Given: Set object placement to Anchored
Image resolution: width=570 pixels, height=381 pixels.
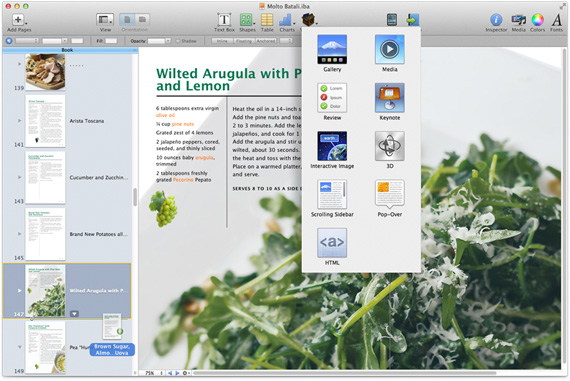Looking at the screenshot, I should tap(266, 41).
